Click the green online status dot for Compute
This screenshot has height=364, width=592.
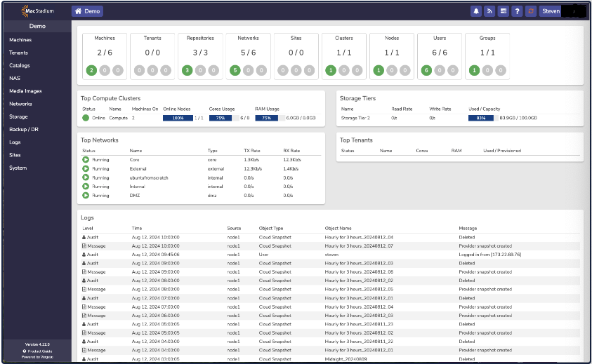pos(86,118)
